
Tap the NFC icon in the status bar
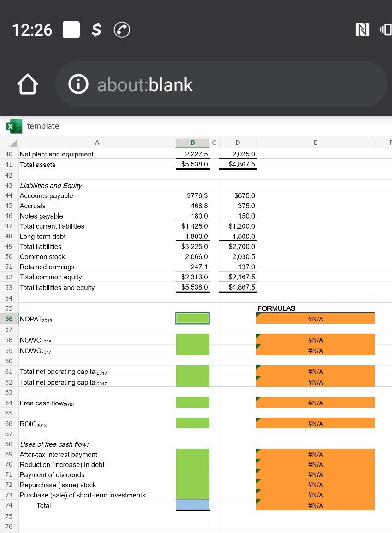[363, 30]
